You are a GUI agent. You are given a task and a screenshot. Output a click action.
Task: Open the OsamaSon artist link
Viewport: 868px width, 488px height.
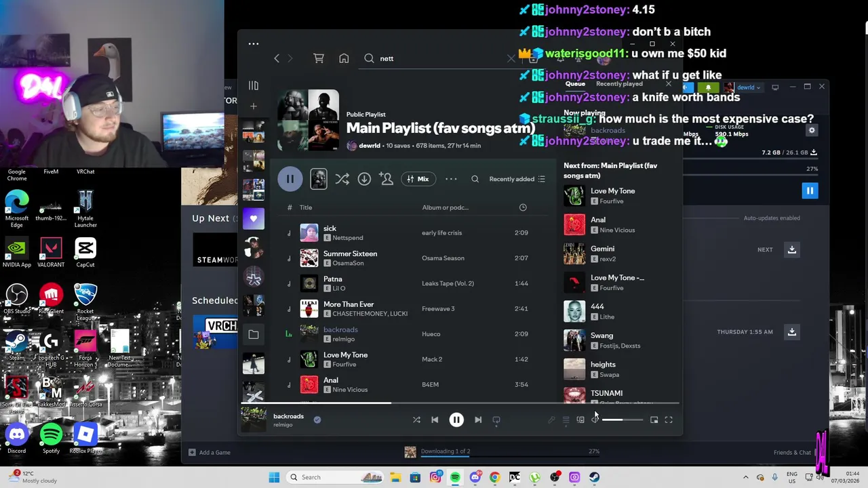(x=348, y=263)
